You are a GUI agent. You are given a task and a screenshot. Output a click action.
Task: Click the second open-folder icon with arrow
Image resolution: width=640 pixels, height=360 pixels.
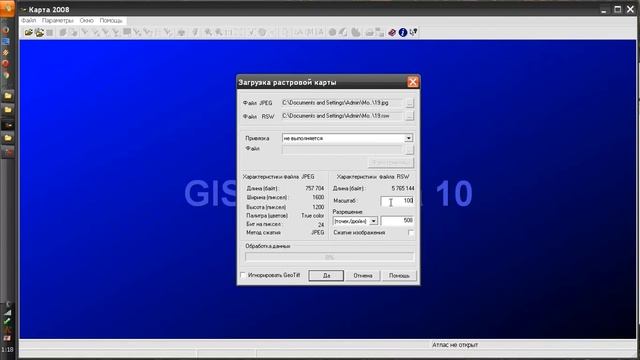click(39, 32)
